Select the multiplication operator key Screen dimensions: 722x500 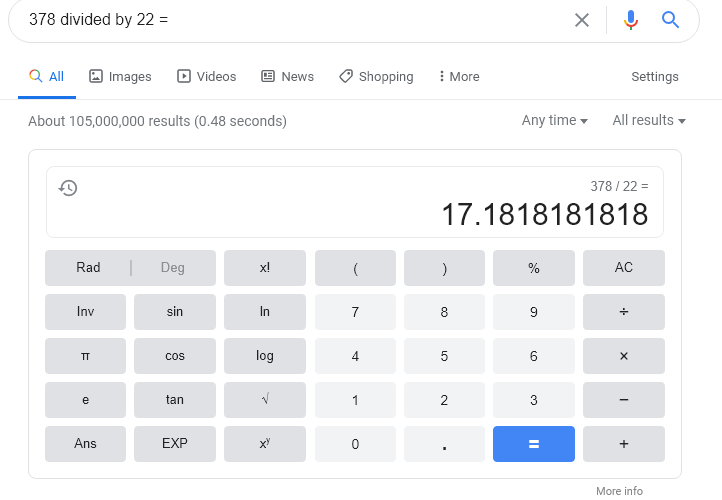pyautogui.click(x=623, y=356)
